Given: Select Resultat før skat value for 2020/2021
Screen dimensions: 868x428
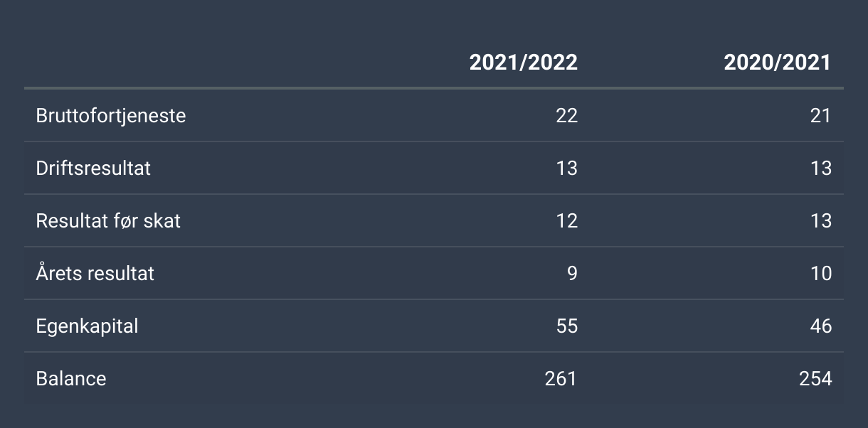Looking at the screenshot, I should (x=820, y=220).
